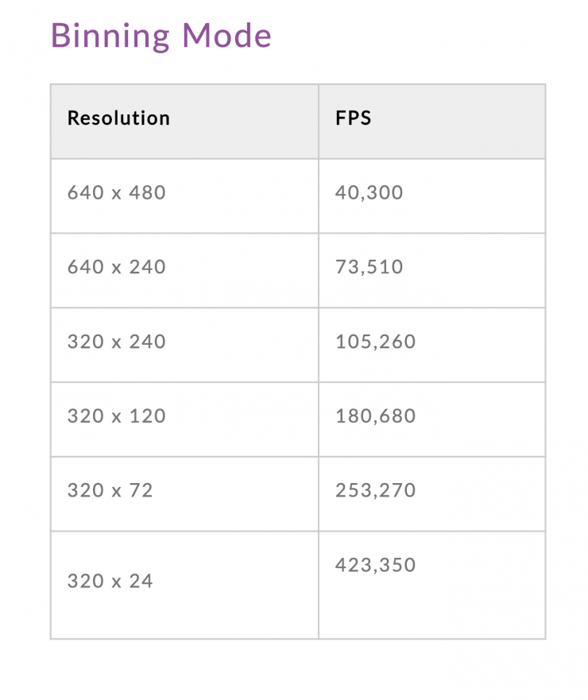This screenshot has height=700, width=588.
Task: Select the 320 x 240 resolution cell
Action: point(117,342)
